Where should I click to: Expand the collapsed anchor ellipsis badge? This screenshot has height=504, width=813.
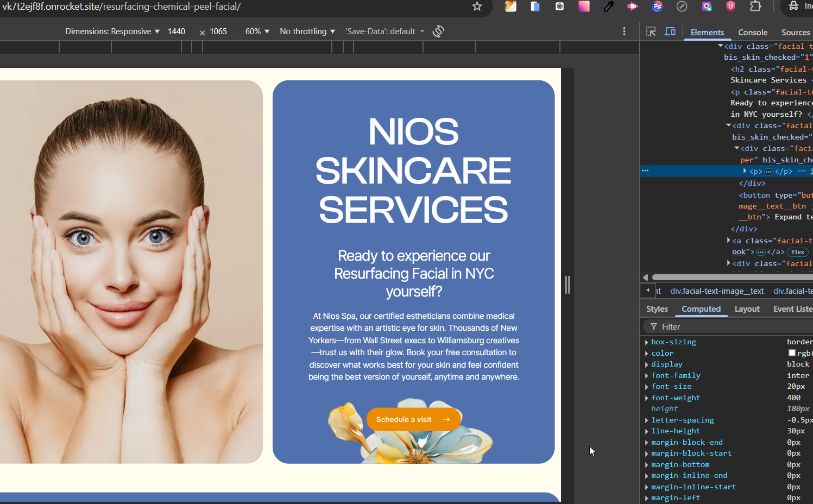760,252
